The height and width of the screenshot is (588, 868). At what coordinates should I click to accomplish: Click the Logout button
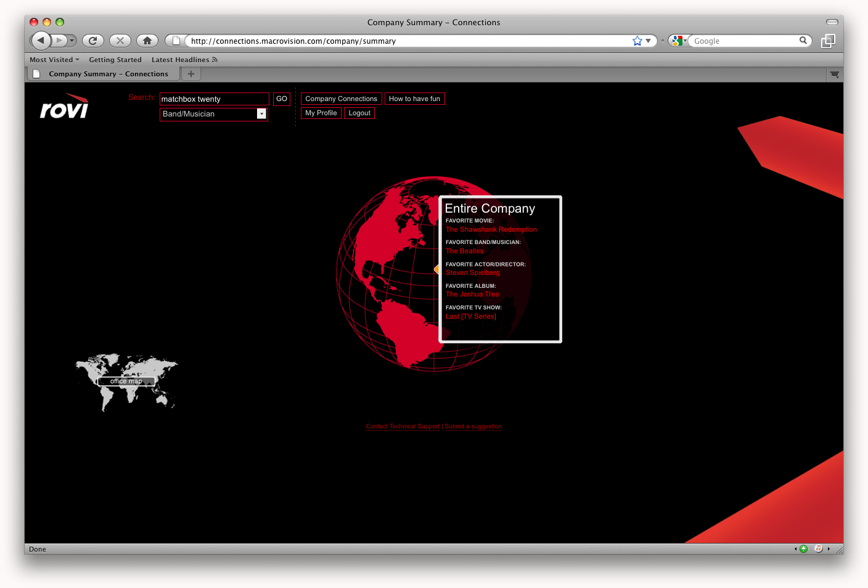coord(359,113)
